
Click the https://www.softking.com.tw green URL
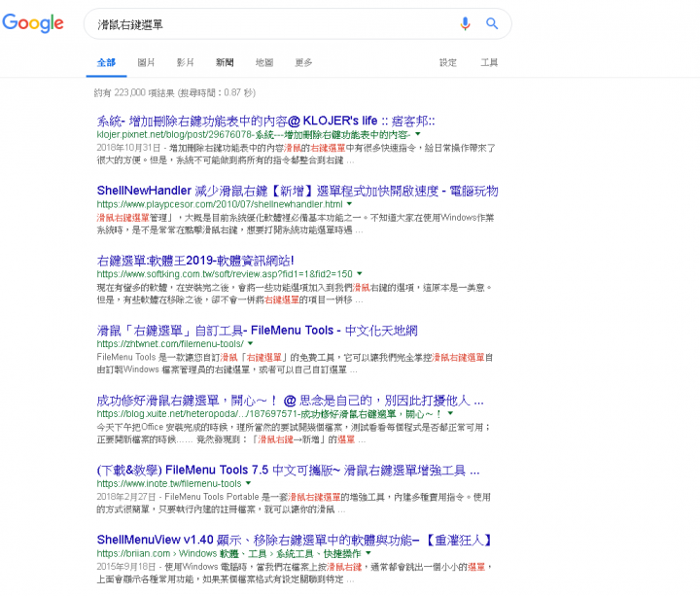coord(225,273)
